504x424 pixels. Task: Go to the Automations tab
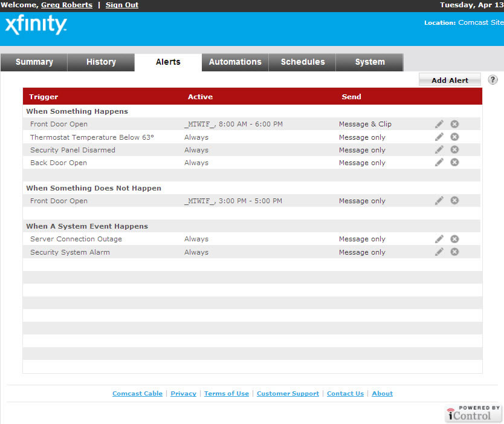235,62
